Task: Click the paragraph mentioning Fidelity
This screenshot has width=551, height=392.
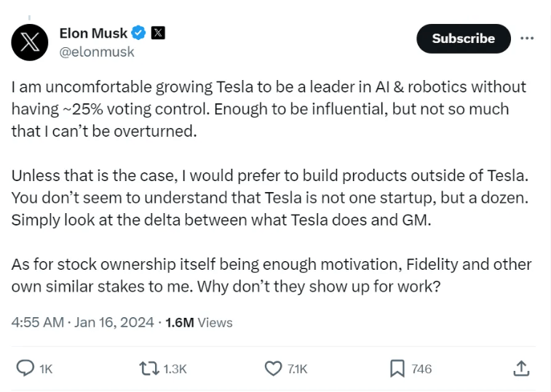Action: [x=271, y=275]
